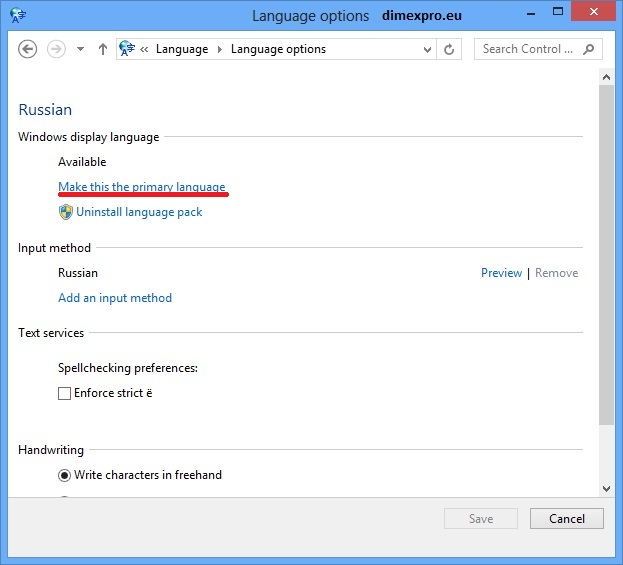623x565 pixels.
Task: Click the vertical scrollbar thumb
Action: coord(606,255)
